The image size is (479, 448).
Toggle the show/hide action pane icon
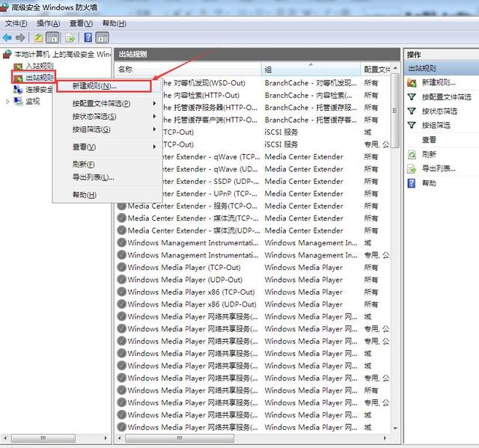[x=102, y=38]
